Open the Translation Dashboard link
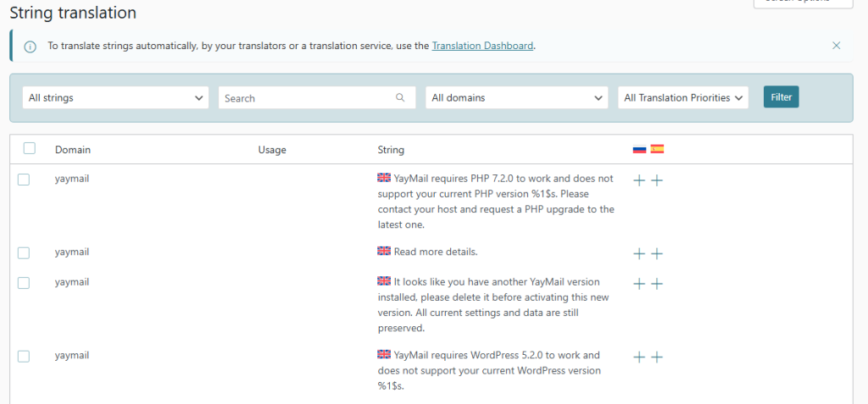The width and height of the screenshot is (868, 404). [482, 46]
